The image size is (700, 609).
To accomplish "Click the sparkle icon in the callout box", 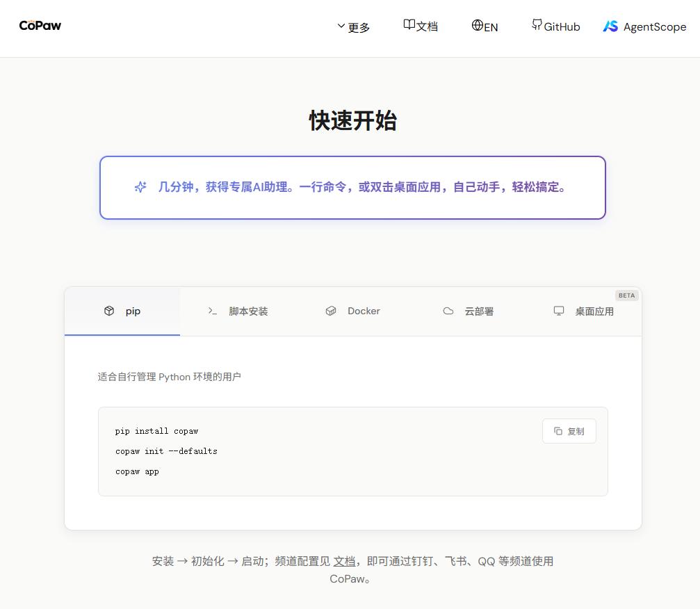I will coord(140,187).
